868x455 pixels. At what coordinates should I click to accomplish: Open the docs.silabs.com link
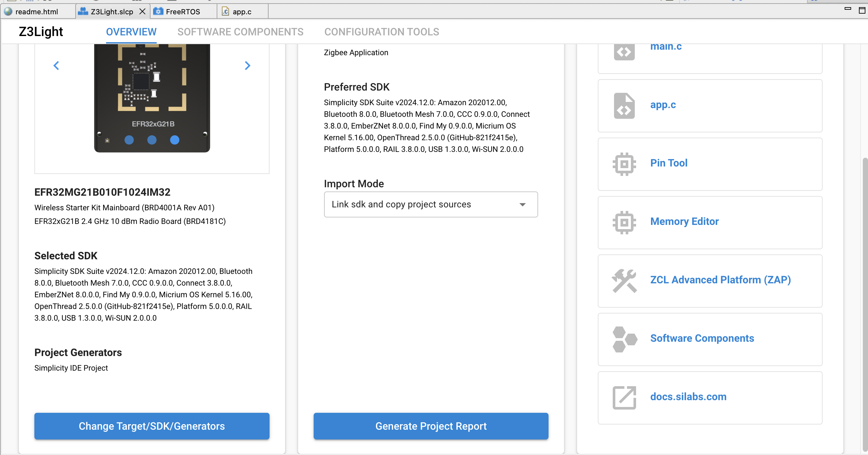click(688, 397)
